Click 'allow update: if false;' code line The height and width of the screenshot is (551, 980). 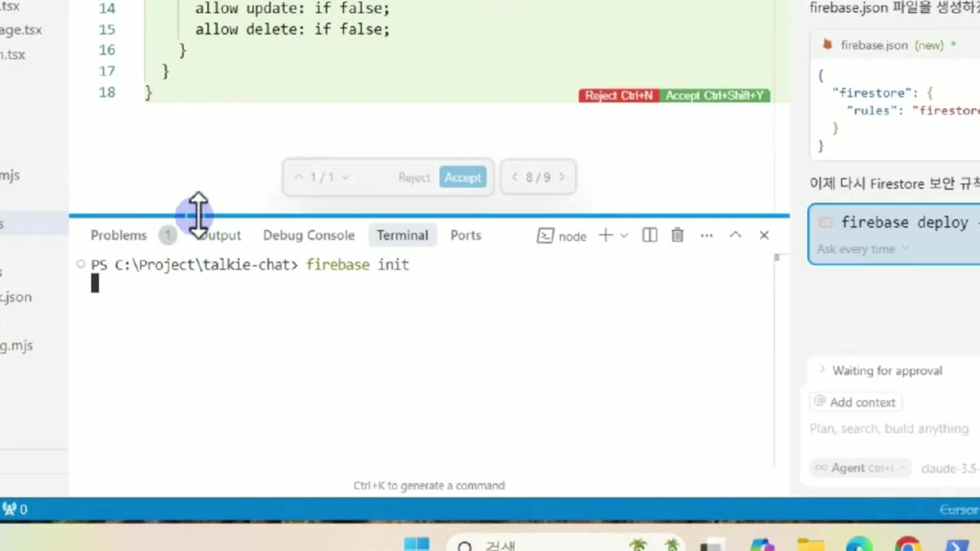click(x=292, y=8)
